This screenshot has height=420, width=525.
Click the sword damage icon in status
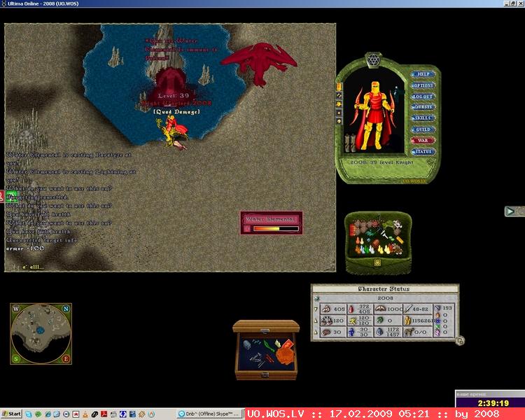coord(407,309)
